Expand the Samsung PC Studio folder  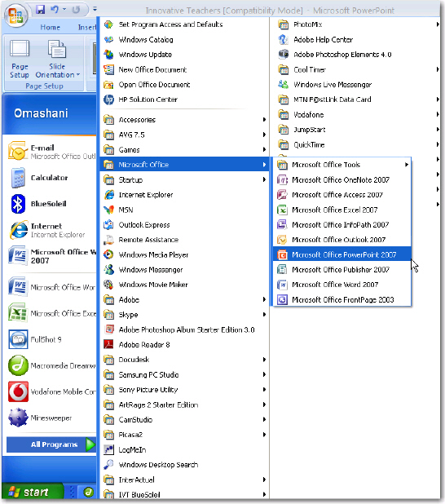[x=184, y=375]
